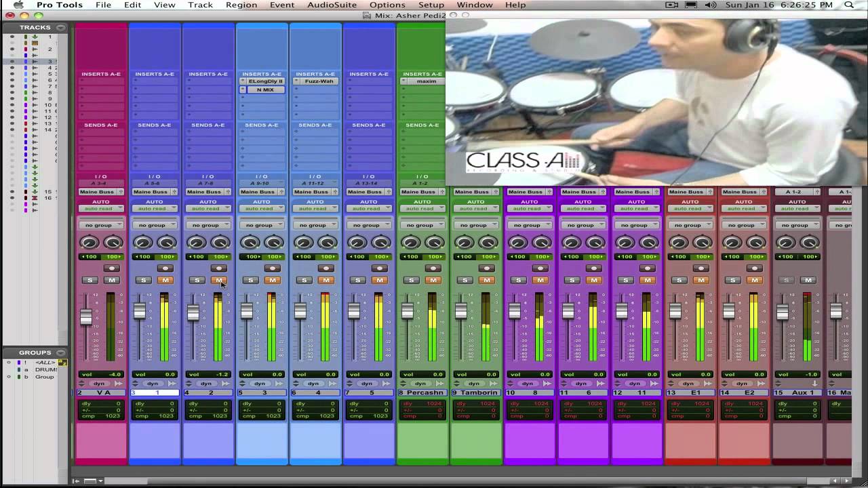The width and height of the screenshot is (868, 488).
Task: Click the A 3-4 input selector on VA track
Action: 101,183
